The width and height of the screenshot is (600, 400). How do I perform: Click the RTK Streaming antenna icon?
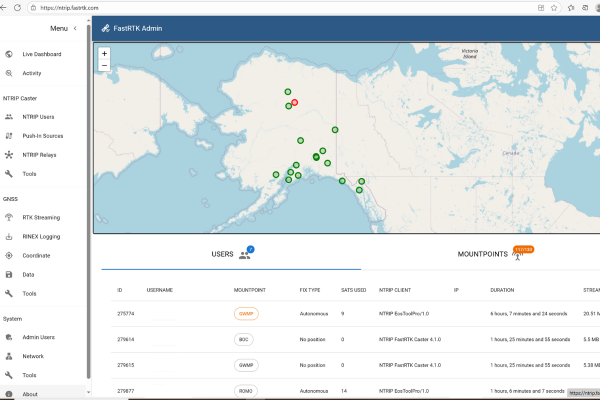[x=9, y=217]
